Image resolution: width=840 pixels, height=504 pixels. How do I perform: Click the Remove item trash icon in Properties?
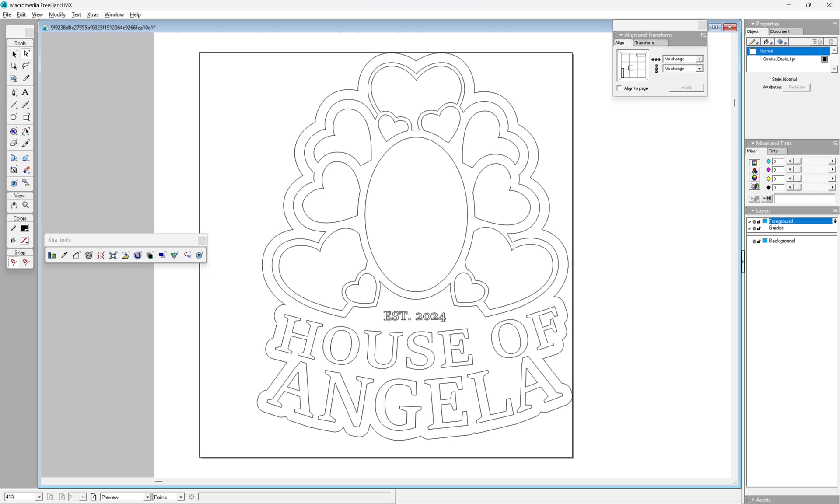pos(831,42)
